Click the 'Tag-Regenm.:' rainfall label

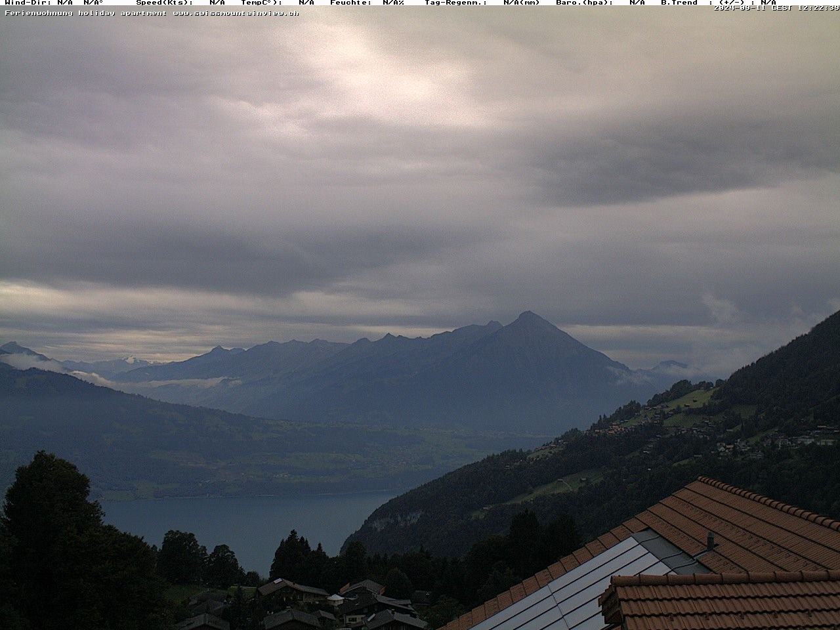[455, 3]
